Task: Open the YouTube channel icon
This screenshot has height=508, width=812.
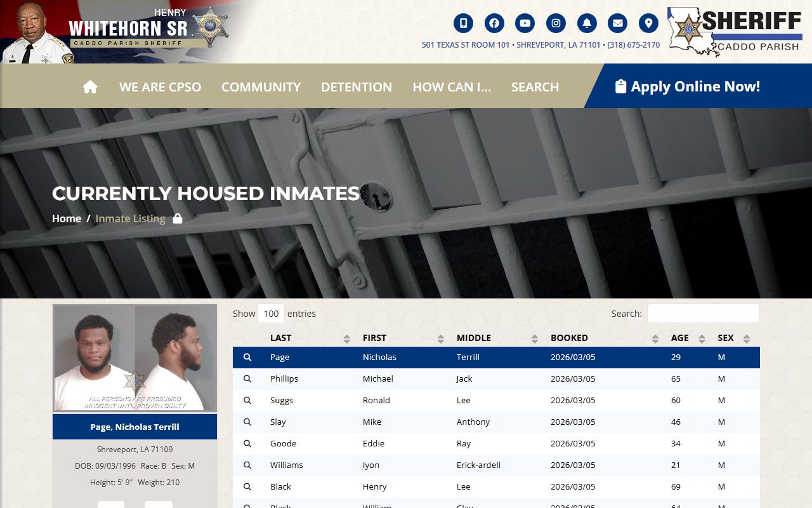Action: pos(525,23)
